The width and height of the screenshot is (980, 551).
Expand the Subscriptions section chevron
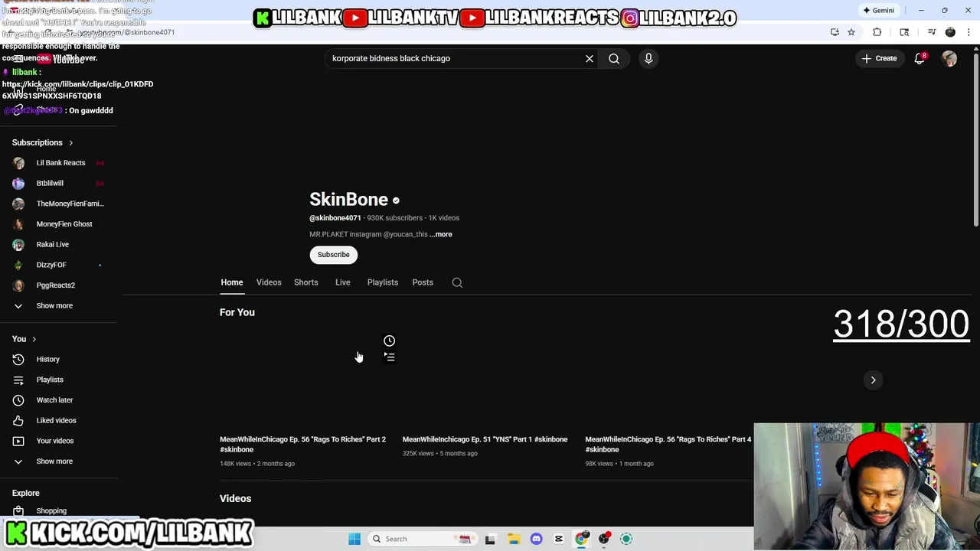tap(71, 142)
